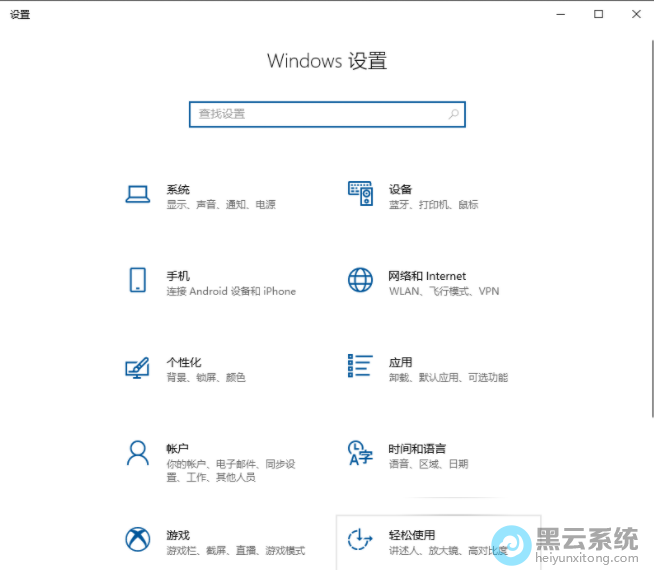Screen dimensions: 654x570
Task: Click the Devices keyboard and speaker icon
Action: (360, 194)
